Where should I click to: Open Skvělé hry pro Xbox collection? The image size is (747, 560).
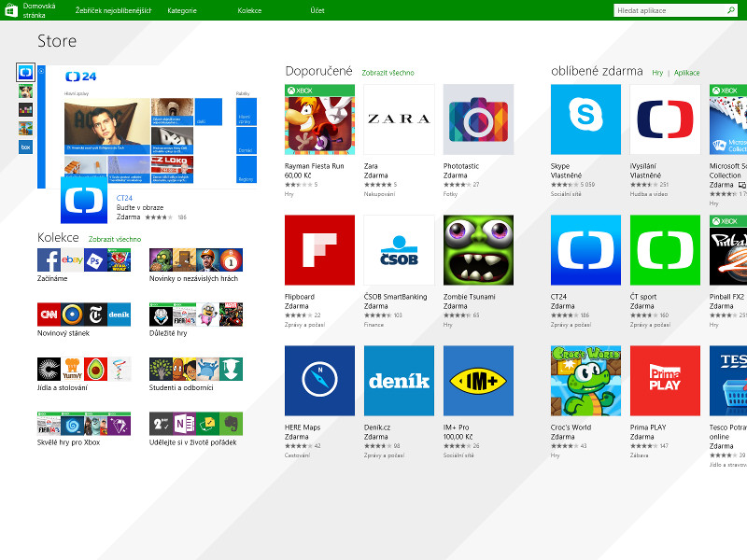click(x=84, y=429)
